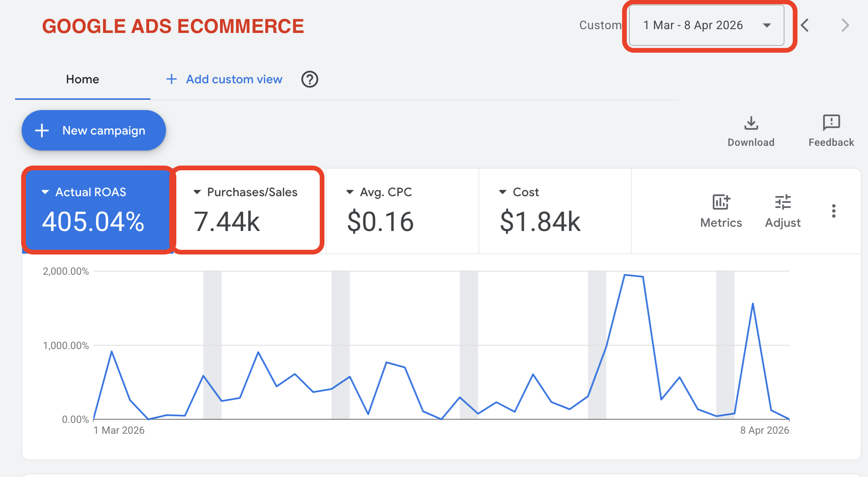The height and width of the screenshot is (477, 868).
Task: Open the three-dot more options menu
Action: coord(833,211)
